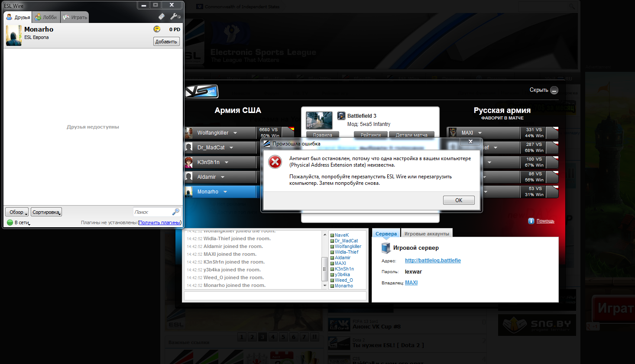Click Monarho's profile avatar in ESL Wire

click(14, 35)
